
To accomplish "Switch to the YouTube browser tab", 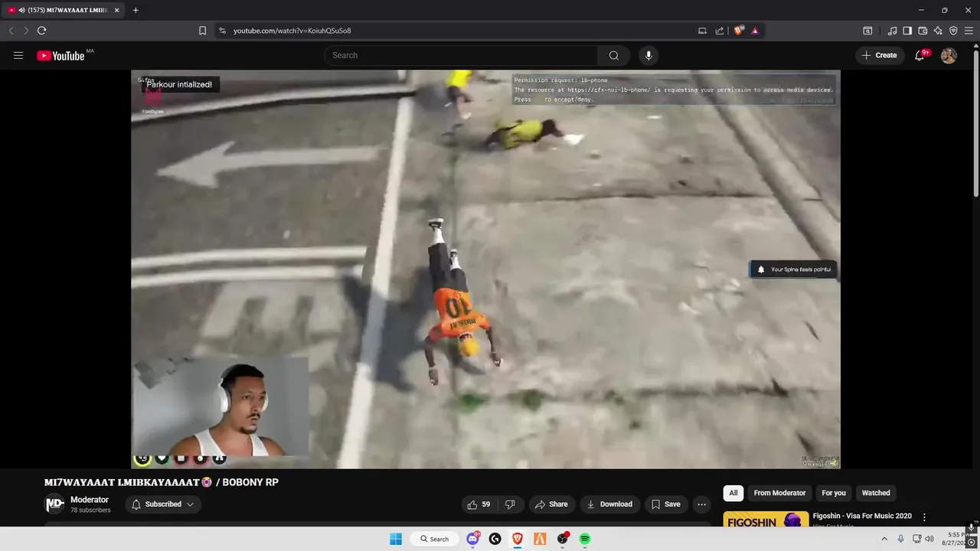I will tap(64, 10).
